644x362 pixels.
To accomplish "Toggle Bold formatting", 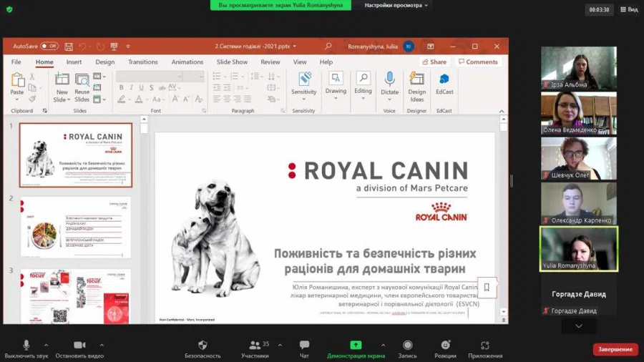I will click(x=121, y=87).
